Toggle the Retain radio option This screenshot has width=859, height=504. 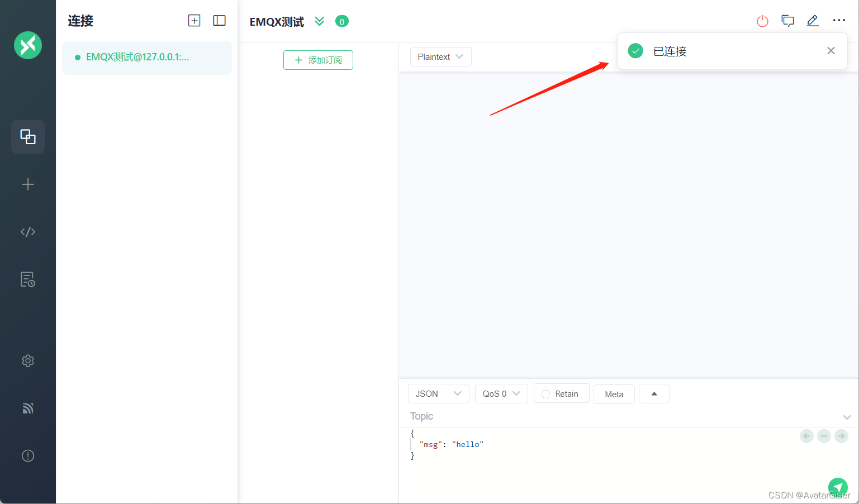point(561,393)
